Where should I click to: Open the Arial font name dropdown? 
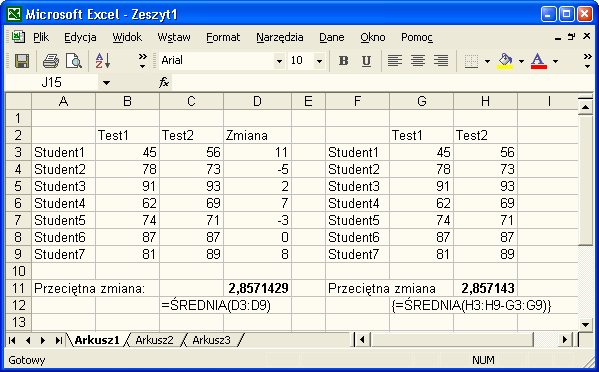279,61
